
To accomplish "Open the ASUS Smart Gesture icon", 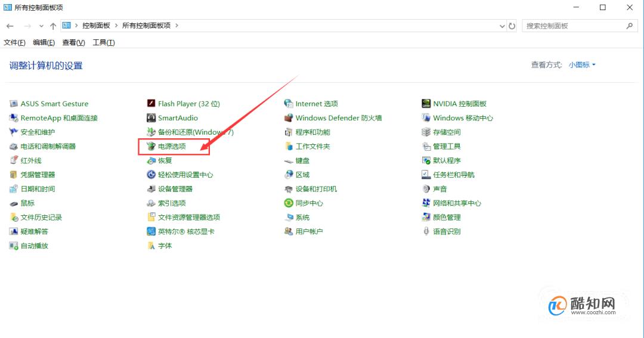I will (x=14, y=104).
